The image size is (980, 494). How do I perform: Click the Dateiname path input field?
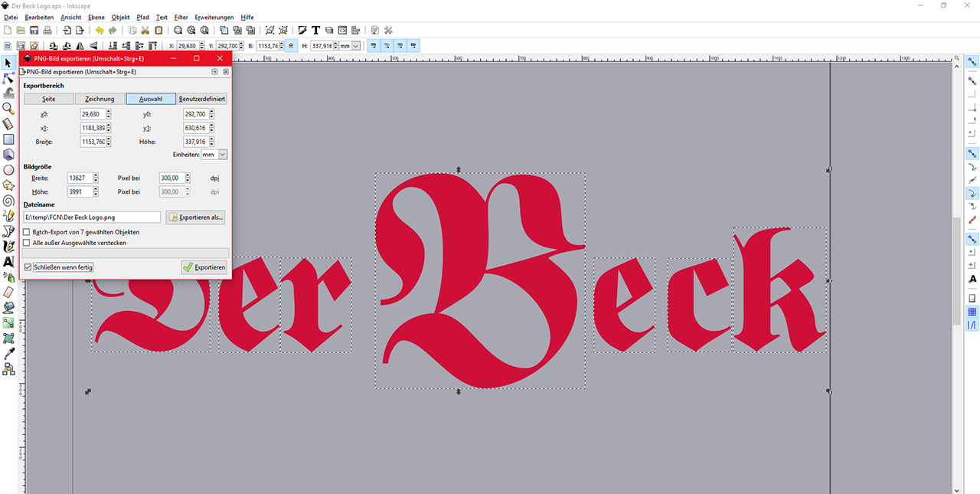click(x=92, y=218)
